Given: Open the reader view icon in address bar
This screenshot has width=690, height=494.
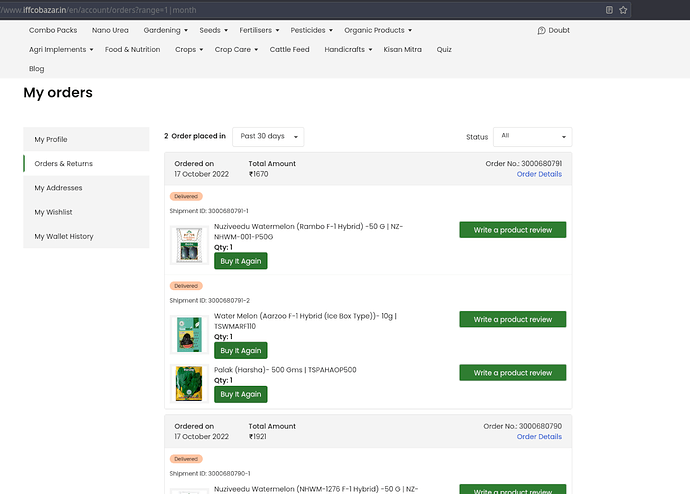Looking at the screenshot, I should coord(609,10).
